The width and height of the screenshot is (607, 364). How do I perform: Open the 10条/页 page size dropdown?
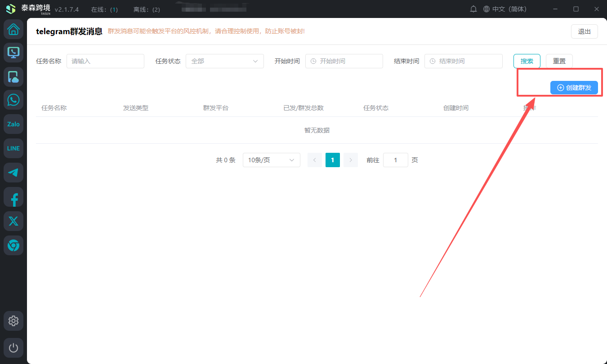[271, 160]
